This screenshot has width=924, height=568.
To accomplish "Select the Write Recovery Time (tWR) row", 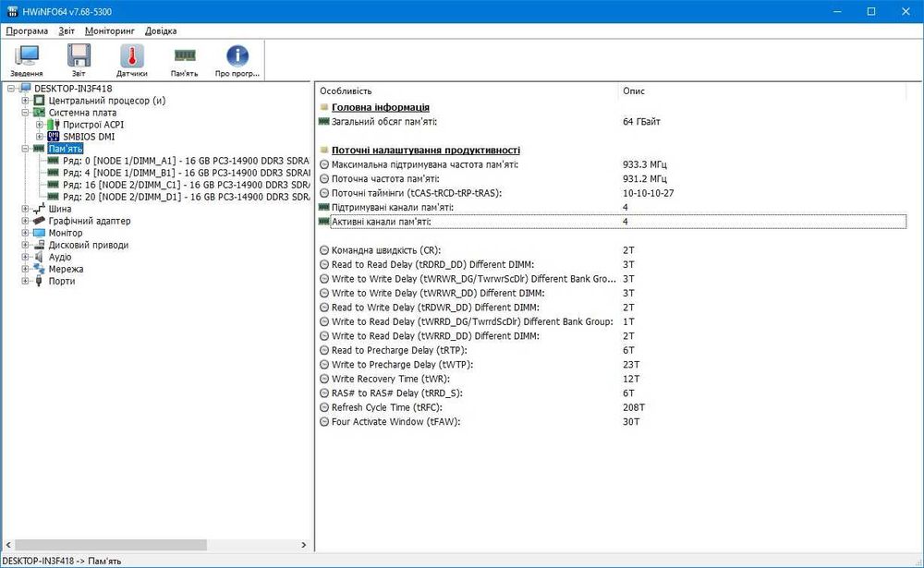I will (612, 379).
